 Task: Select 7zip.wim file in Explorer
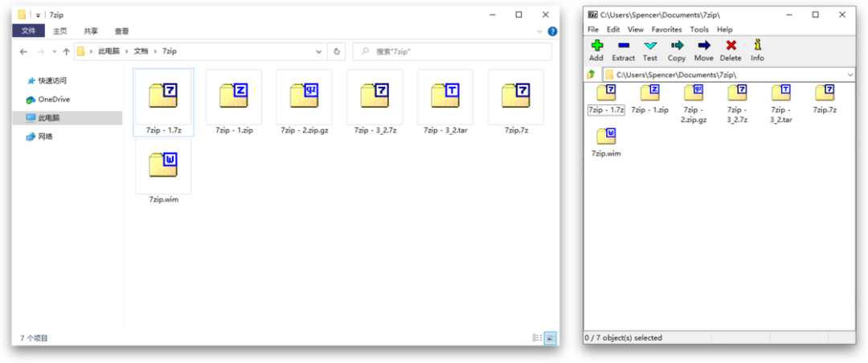[163, 172]
